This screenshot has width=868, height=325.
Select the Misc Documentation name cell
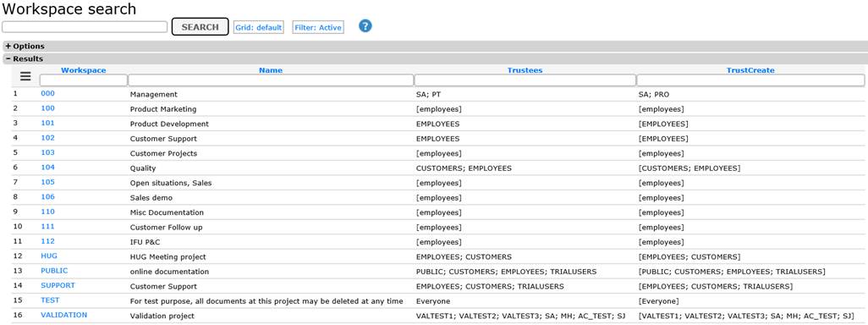pos(167,212)
